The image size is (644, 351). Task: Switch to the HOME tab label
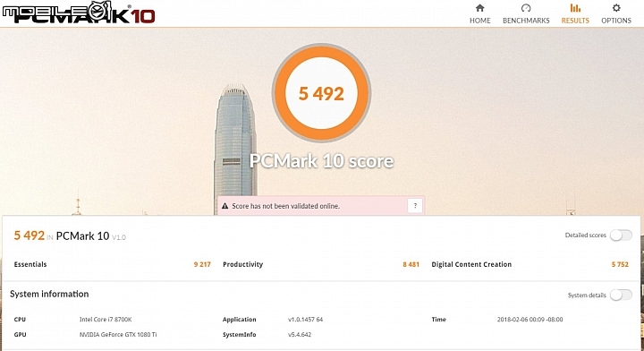click(479, 21)
